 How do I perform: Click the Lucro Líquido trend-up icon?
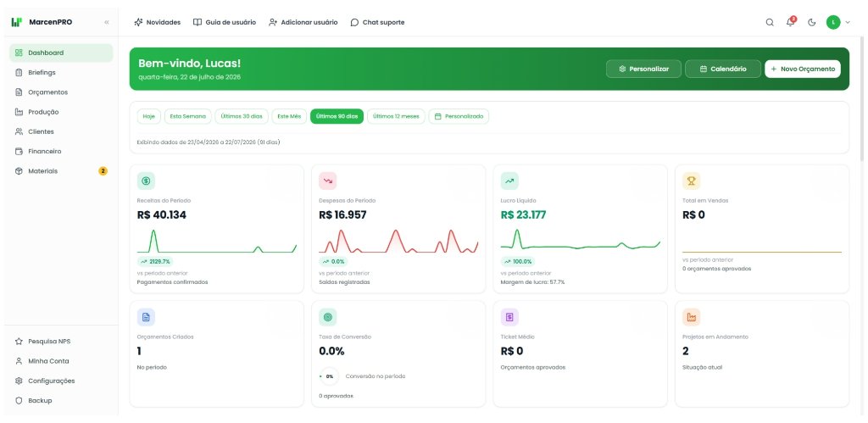click(509, 181)
